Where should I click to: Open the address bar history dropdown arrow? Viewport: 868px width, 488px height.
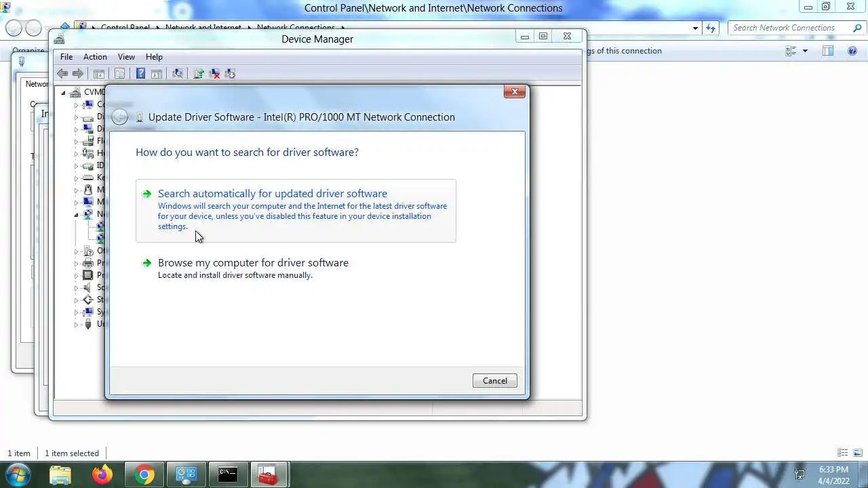pos(695,28)
